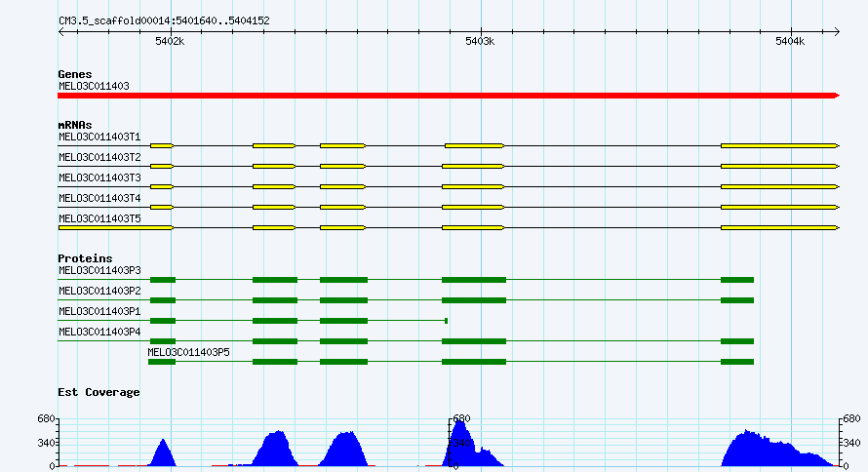
Task: Click the tiny truncated end segment of MELO3C011403P1
Action: coord(446,321)
